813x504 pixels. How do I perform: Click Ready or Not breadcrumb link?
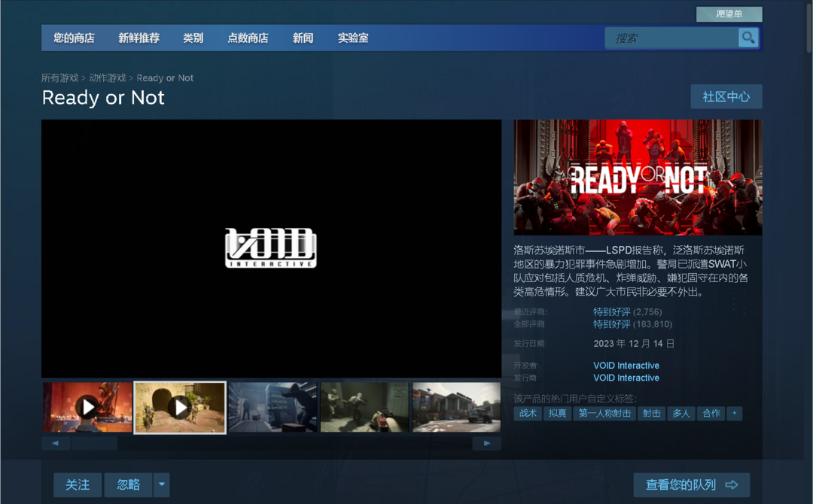[165, 77]
